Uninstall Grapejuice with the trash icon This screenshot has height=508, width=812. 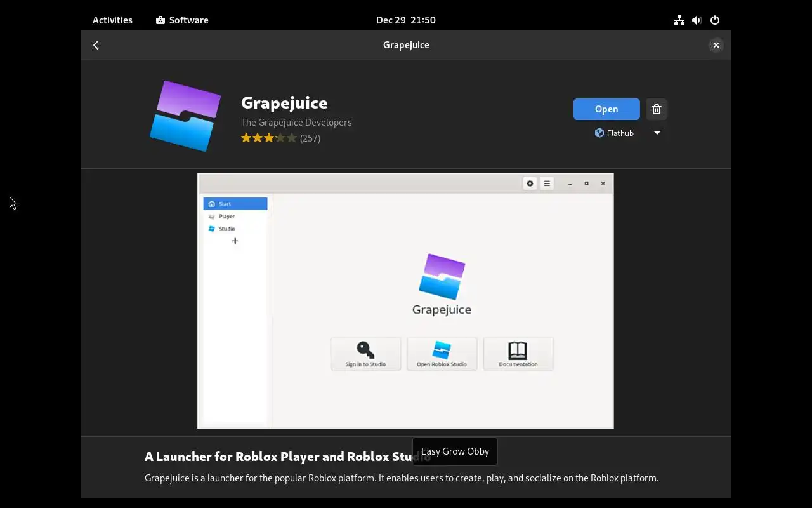[657, 109]
